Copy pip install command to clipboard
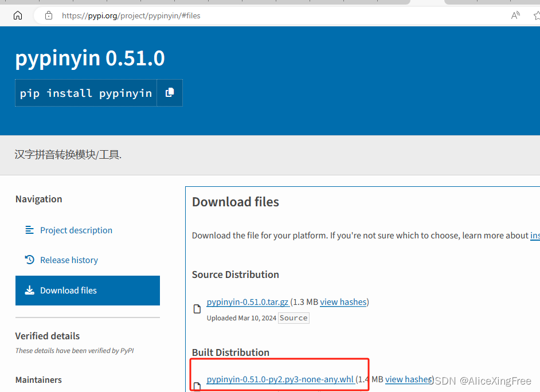Screen dimensions: 540x392 point(170,93)
